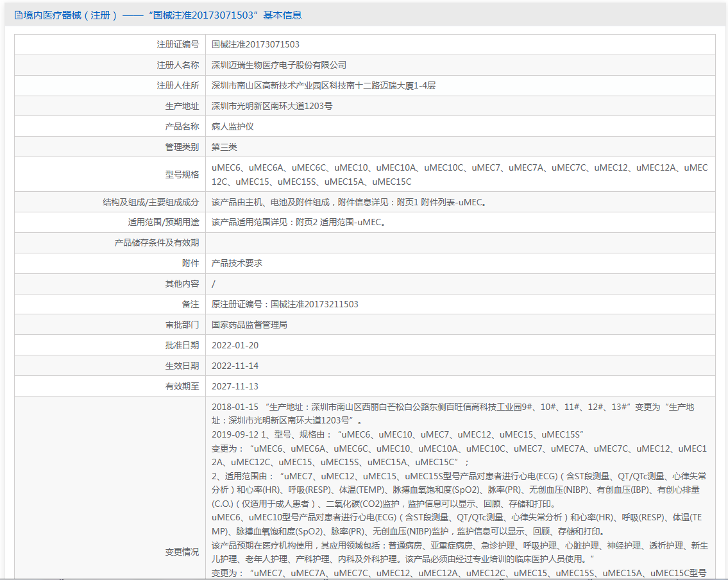728x580 pixels.
Task: Click the 2019-09-12 change record line
Action: tap(398, 434)
